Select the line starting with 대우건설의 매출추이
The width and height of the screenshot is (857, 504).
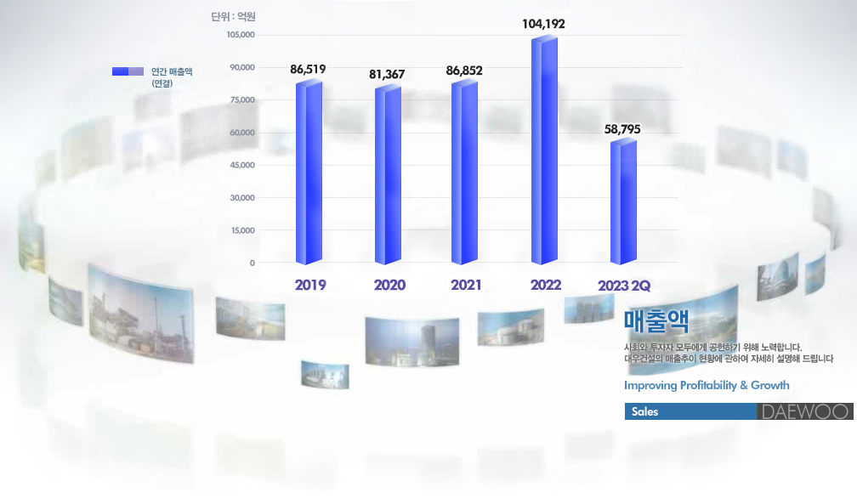[729, 359]
